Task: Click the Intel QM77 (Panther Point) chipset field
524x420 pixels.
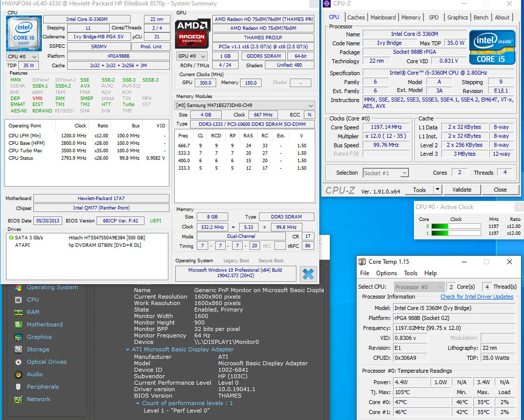Action: [x=101, y=208]
